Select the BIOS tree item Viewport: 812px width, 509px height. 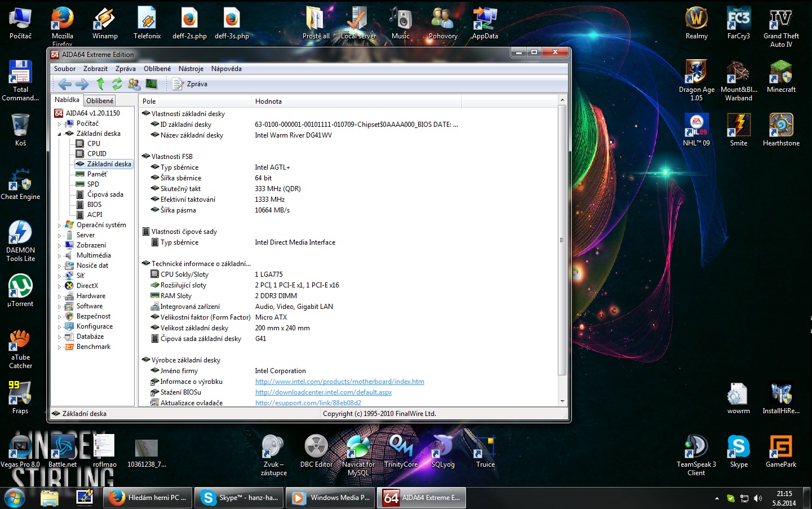[89, 205]
